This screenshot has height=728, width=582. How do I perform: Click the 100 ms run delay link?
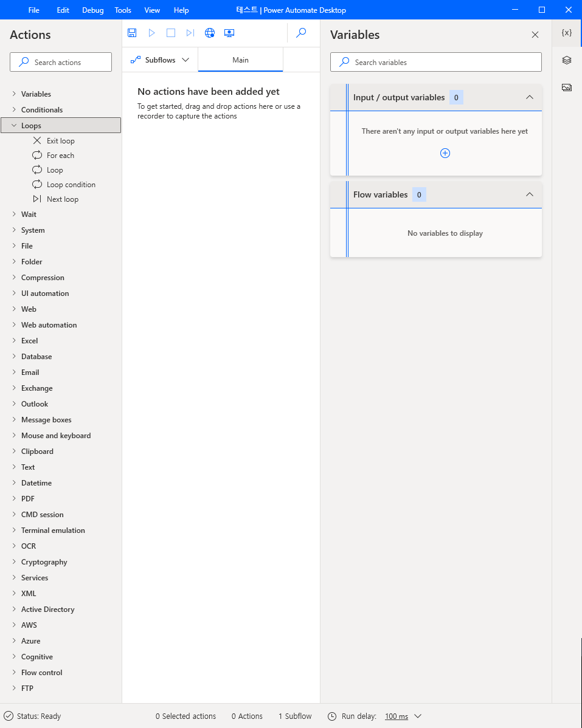coord(397,716)
